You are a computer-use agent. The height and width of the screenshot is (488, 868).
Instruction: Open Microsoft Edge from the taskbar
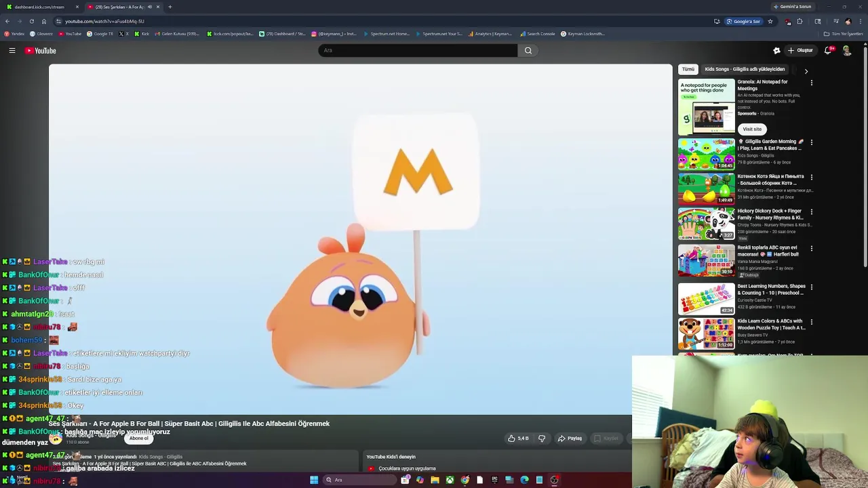click(x=524, y=480)
